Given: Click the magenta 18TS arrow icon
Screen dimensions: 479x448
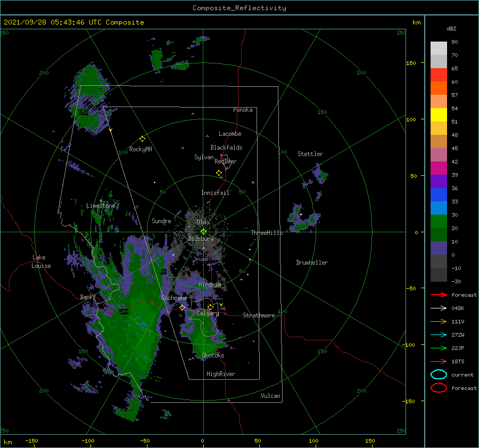Looking at the screenshot, I should 439,362.
